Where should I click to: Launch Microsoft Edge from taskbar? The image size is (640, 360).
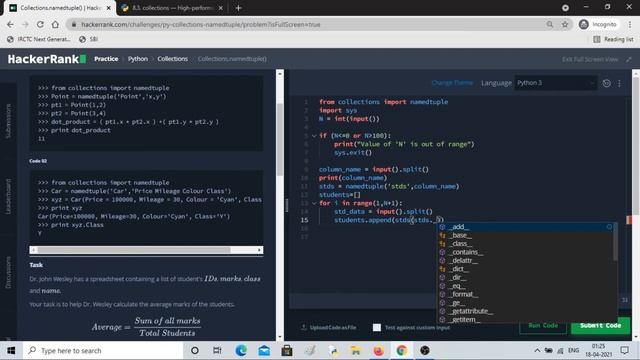tap(241, 350)
